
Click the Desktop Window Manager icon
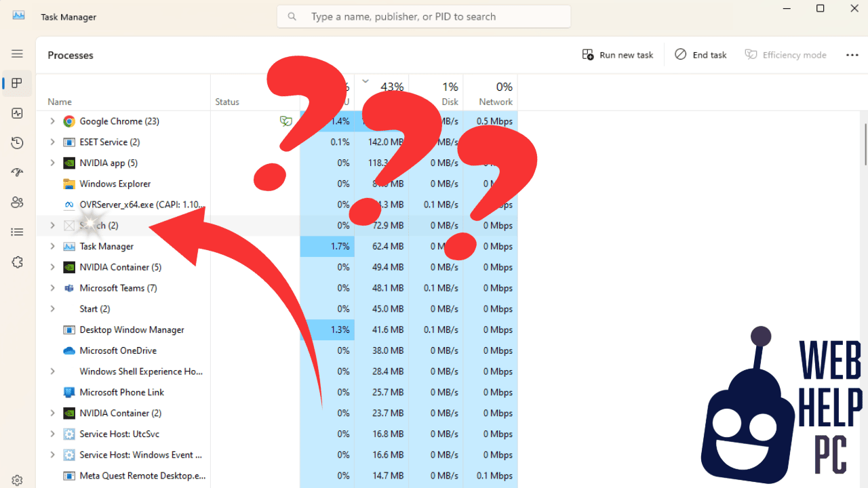click(x=68, y=330)
